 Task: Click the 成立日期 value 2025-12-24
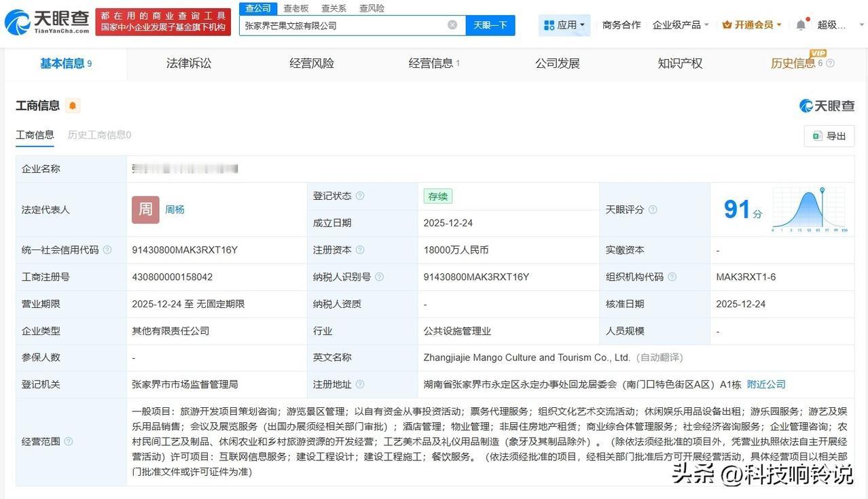(x=448, y=223)
